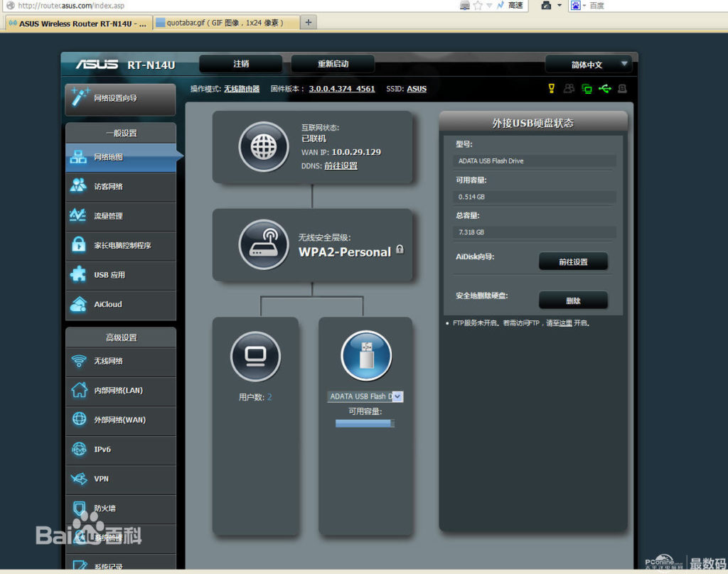Viewport: 728px width, 574px height.
Task: Click the bookmark star icon in address bar
Action: [478, 6]
